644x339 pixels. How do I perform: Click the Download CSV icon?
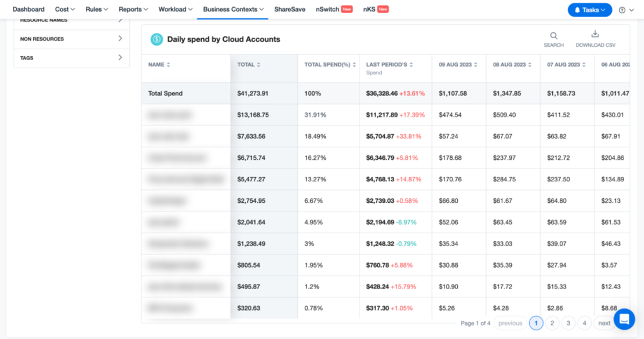pyautogui.click(x=595, y=34)
